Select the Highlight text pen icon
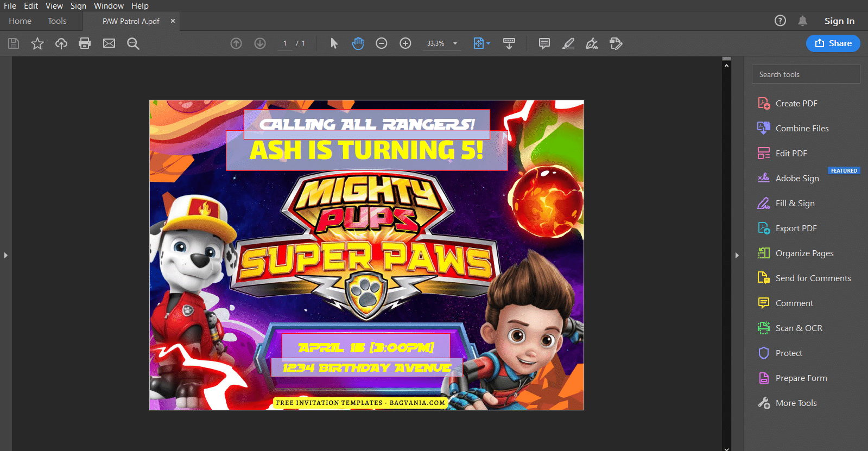Viewport: 868px width, 451px height. pyautogui.click(x=568, y=43)
